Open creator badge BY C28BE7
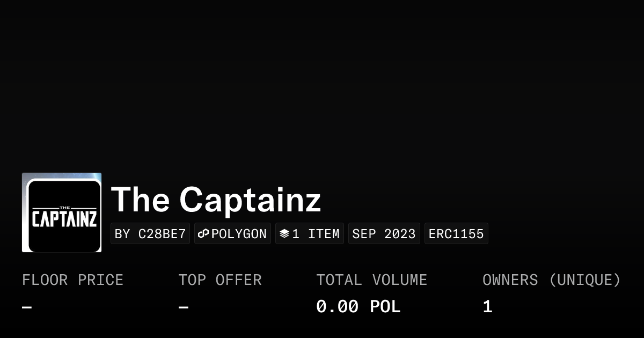The height and width of the screenshot is (338, 644). (x=150, y=234)
